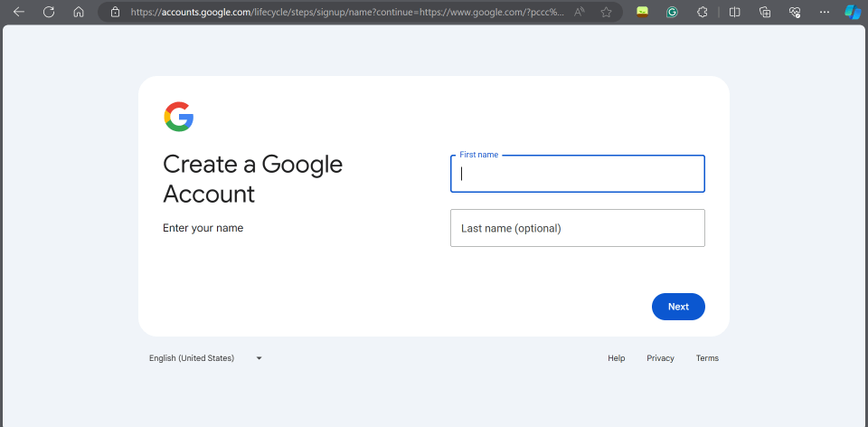The image size is (868, 427).
Task: Open the Settings and more ellipsis menu
Action: 825,12
